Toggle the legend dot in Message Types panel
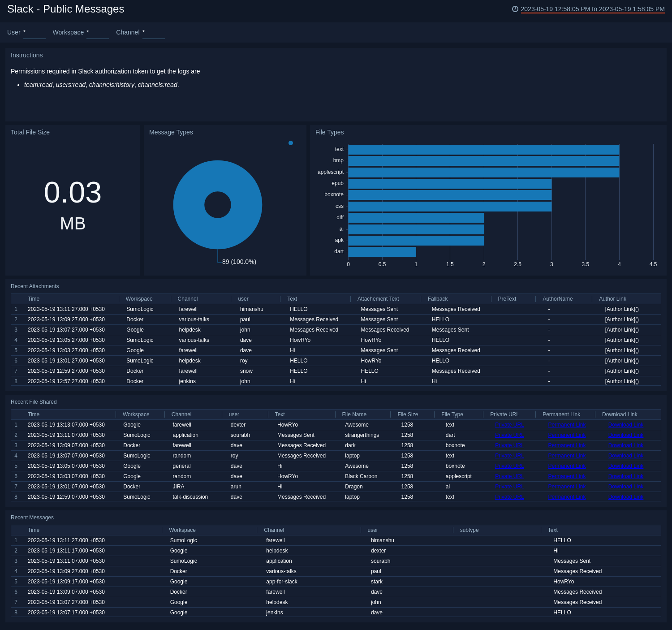Screen dimensions: 672x630 click(291, 143)
